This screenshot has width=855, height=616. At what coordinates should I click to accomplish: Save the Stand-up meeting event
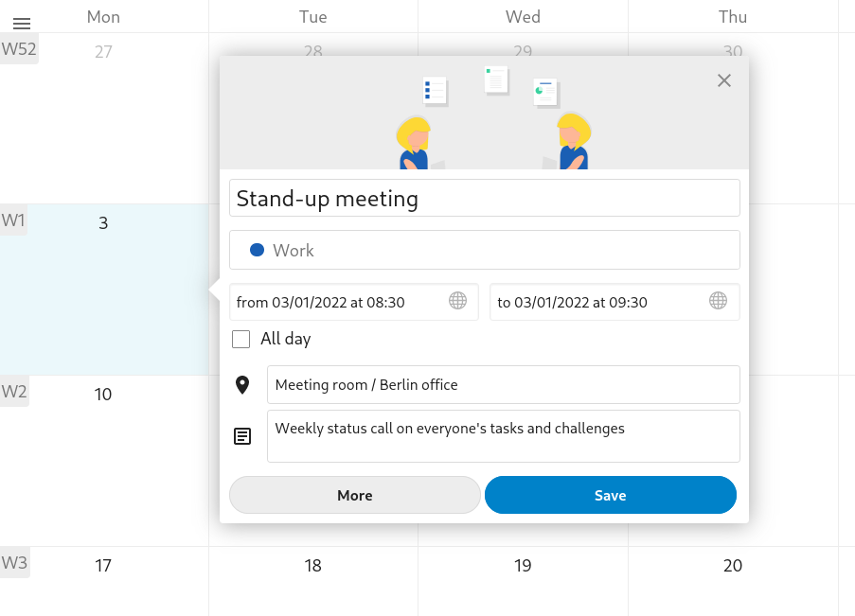point(611,495)
